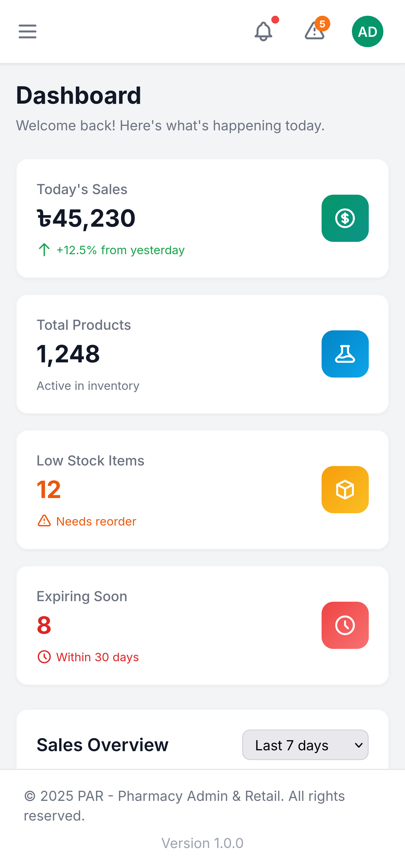Click the Version 1.0.0 footer text
Viewport: 405px width, 868px height.
(x=202, y=843)
